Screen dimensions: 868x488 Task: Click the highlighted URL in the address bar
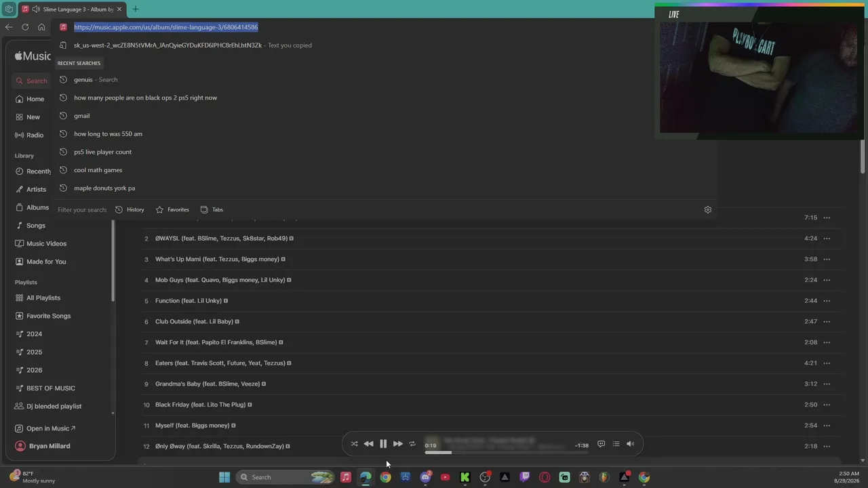(166, 27)
